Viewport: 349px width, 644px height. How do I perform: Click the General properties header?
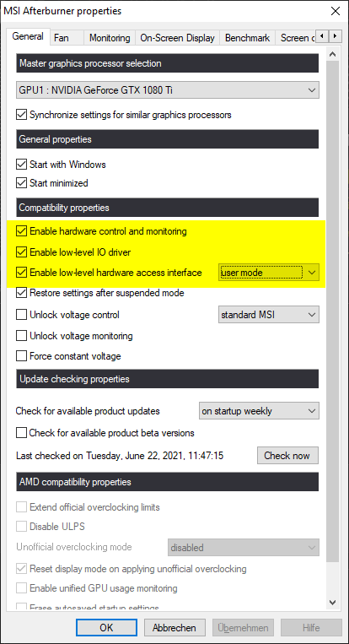167,139
